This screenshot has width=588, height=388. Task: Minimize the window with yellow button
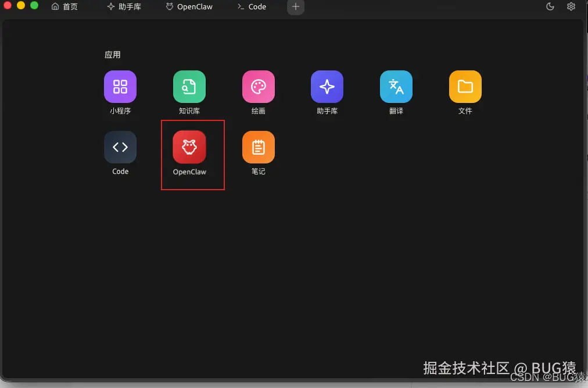21,6
